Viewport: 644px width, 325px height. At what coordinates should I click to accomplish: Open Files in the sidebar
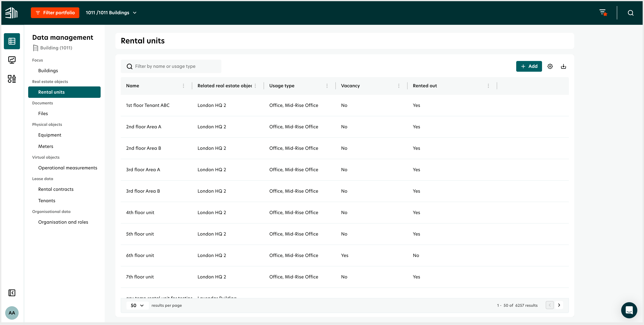tap(43, 113)
